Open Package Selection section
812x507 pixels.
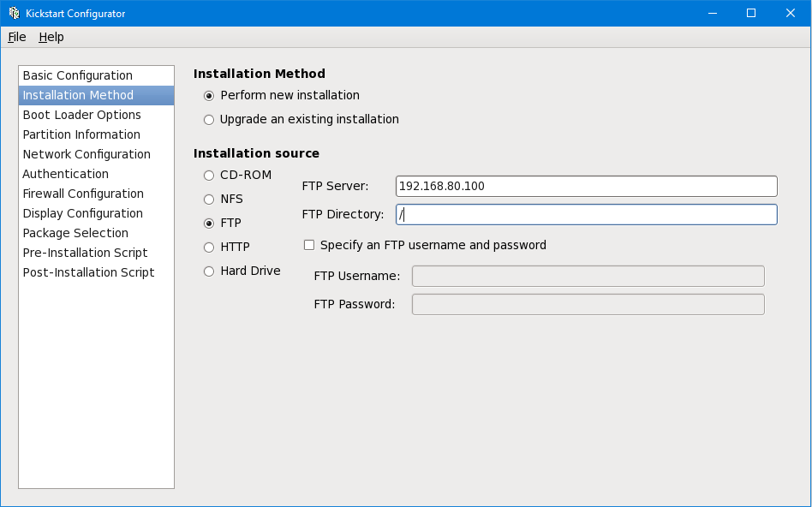75,233
